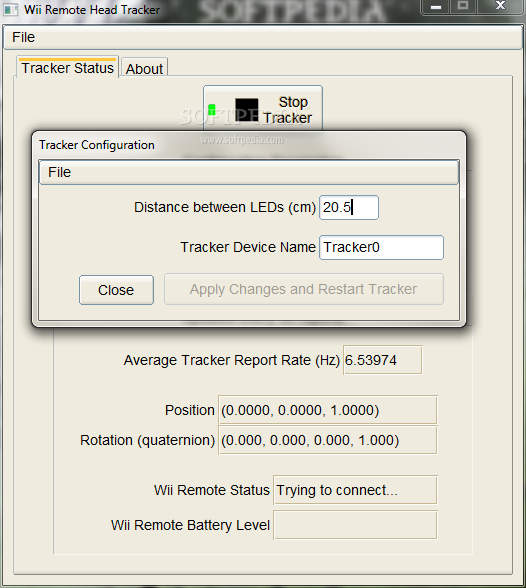Image resolution: width=526 pixels, height=588 pixels.
Task: Click the black stop square icon
Action: tap(246, 110)
